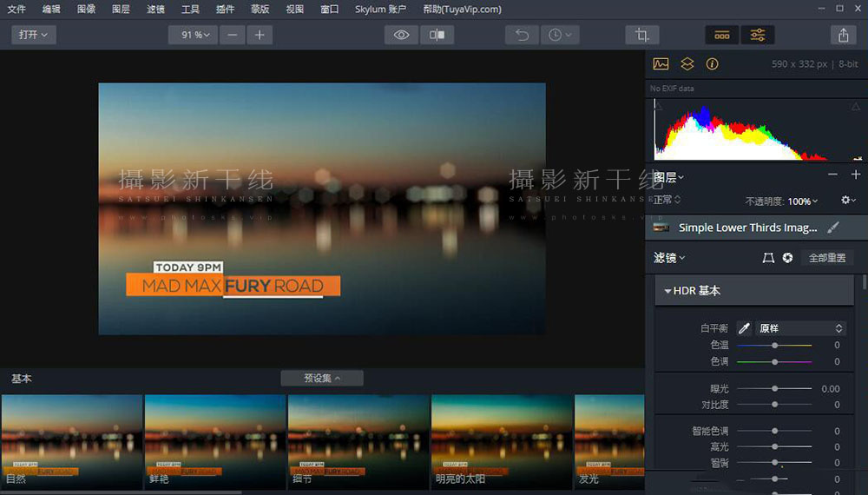Click the filter mask circular icon
Image resolution: width=868 pixels, height=495 pixels.
coord(787,258)
